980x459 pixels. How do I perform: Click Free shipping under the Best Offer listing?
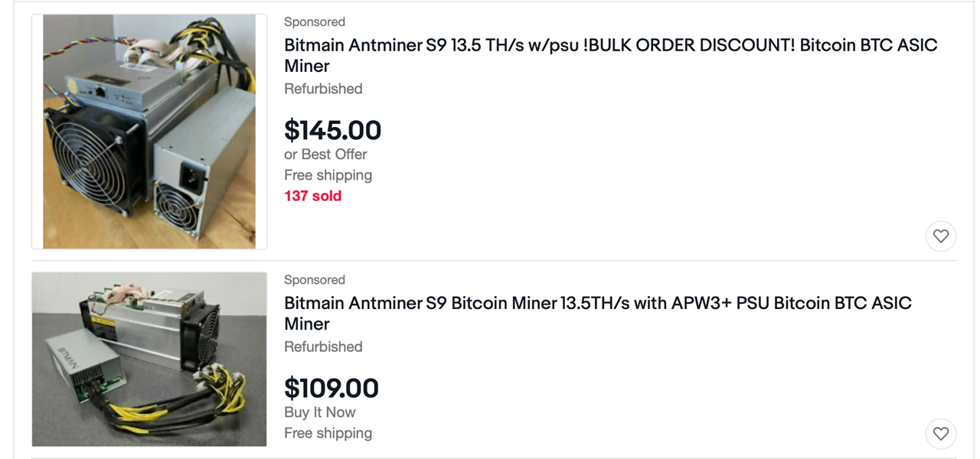point(328,175)
